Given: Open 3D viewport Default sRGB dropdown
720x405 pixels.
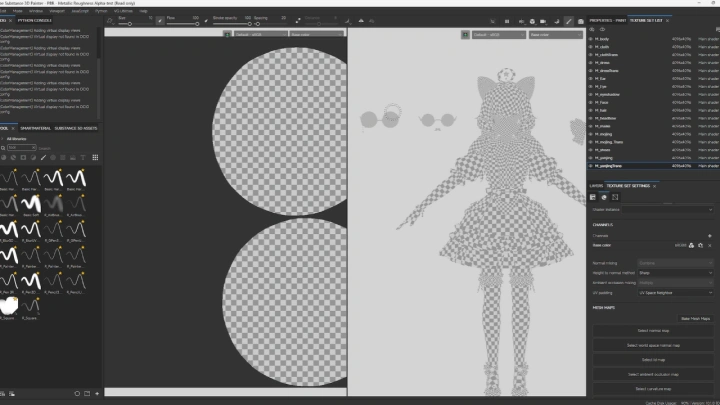Looking at the screenshot, I should point(499,35).
